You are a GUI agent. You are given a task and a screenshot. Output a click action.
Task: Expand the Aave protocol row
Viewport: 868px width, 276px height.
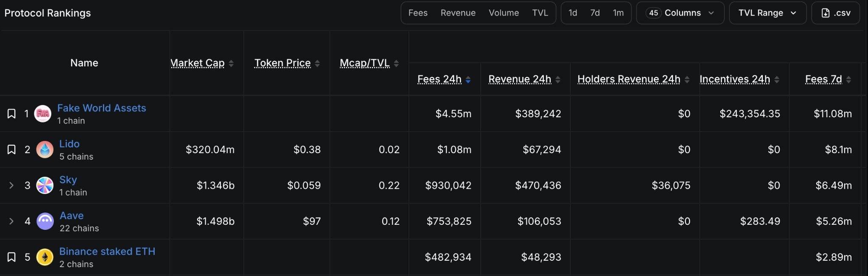11,221
